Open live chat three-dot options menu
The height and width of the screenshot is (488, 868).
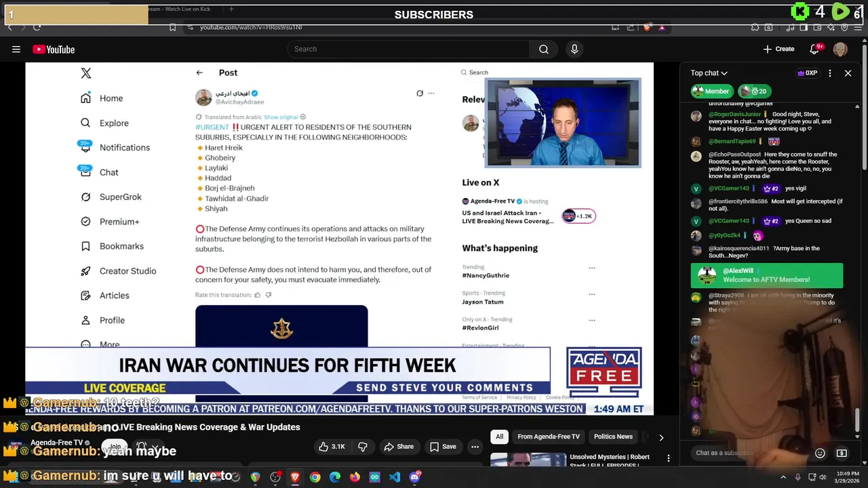[830, 73]
